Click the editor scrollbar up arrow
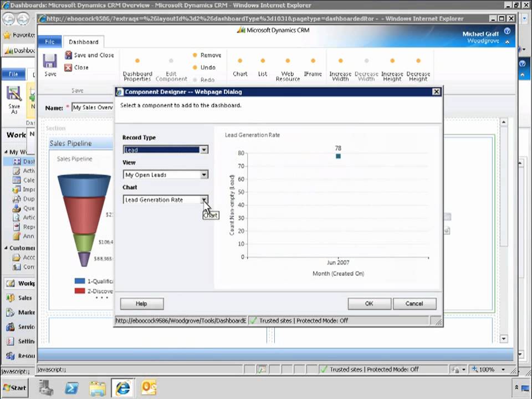Image resolution: width=532 pixels, height=399 pixels. tap(504, 122)
